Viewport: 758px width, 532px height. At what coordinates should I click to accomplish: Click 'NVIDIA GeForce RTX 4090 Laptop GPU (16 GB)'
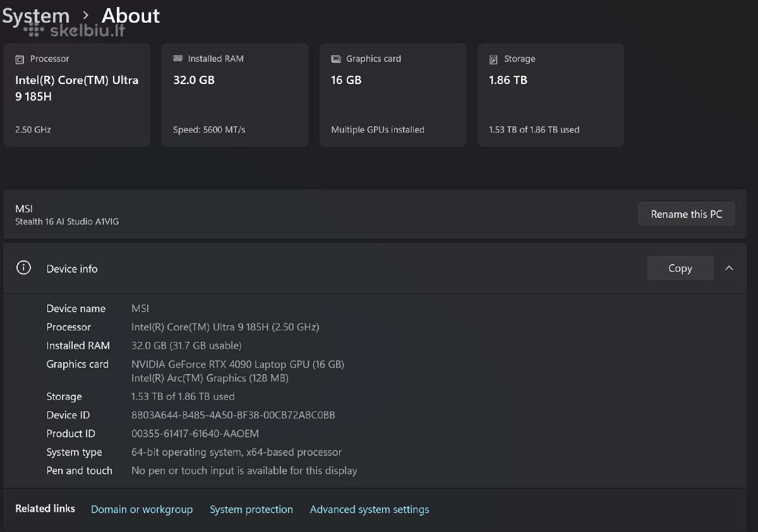point(238,364)
